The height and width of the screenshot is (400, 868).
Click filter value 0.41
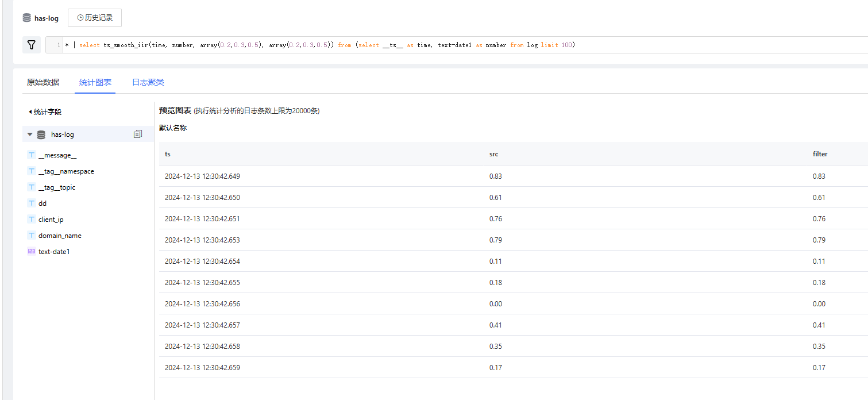pyautogui.click(x=819, y=325)
